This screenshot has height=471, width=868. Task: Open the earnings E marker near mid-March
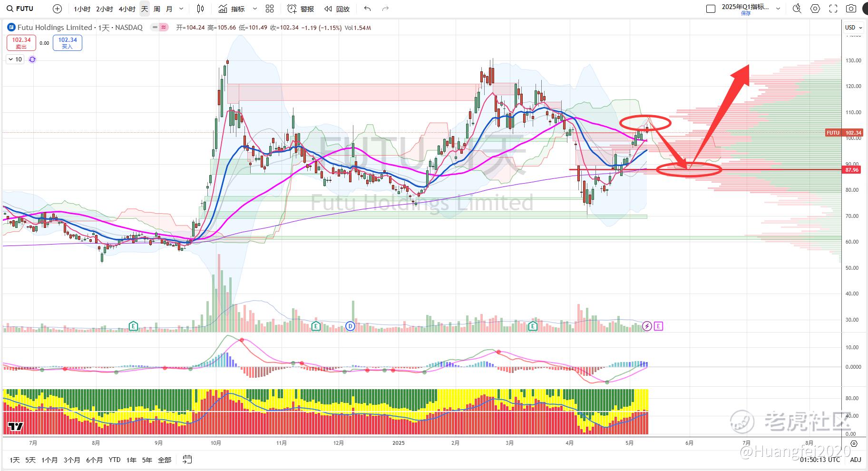pyautogui.click(x=533, y=326)
